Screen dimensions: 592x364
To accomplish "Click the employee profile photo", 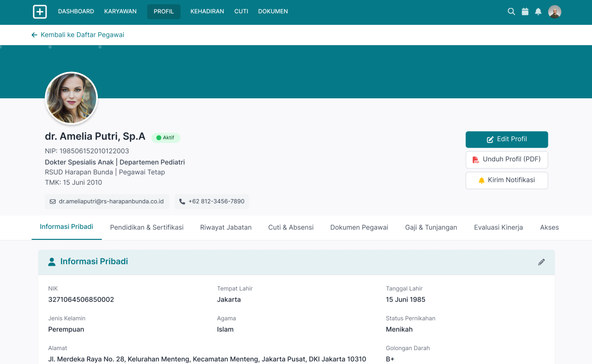I will coord(71,98).
